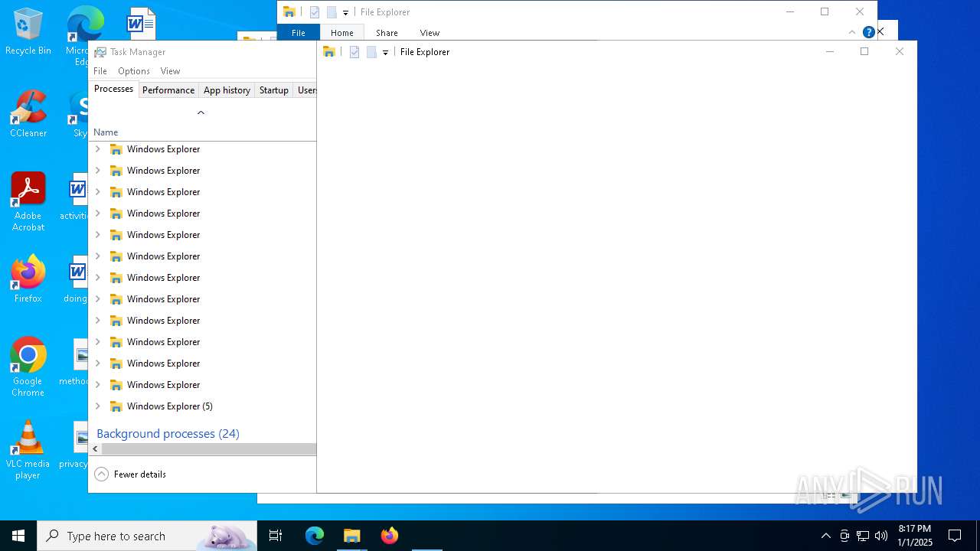This screenshot has height=551, width=980.
Task: Switch to Home tab in back File Explorer
Action: (342, 33)
